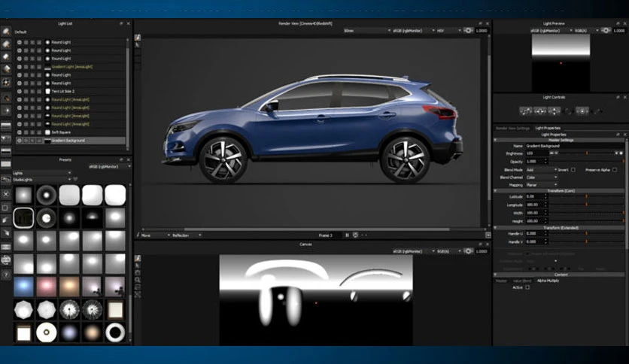The width and height of the screenshot is (629, 364).
Task: Tick the Active checkbox under Alpha Multiply
Action: click(x=527, y=287)
